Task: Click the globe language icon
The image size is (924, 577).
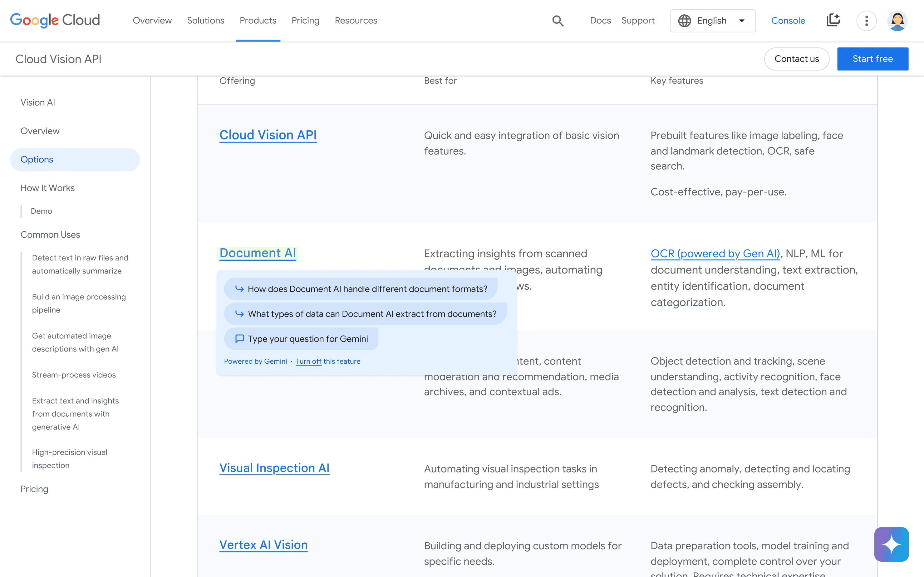Action: point(684,21)
